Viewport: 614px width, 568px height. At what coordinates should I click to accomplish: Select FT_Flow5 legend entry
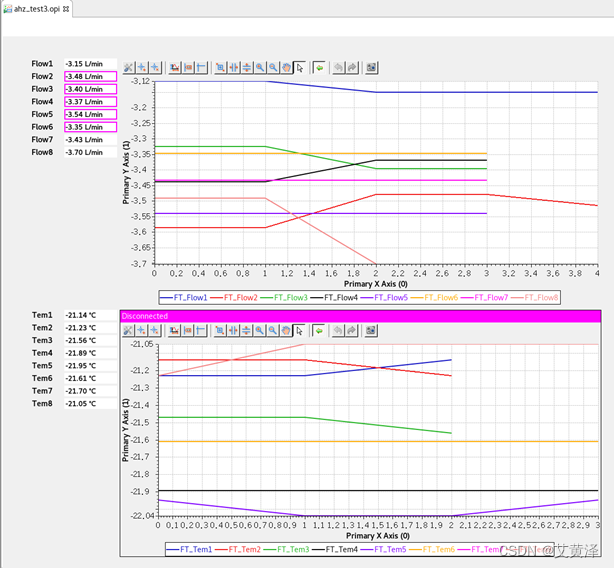coord(384,298)
